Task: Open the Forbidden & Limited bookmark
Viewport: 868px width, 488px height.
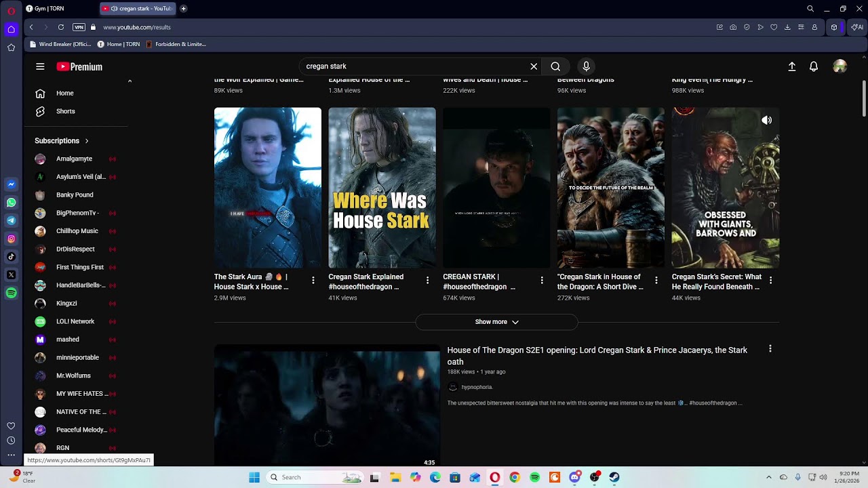Action: (x=176, y=44)
